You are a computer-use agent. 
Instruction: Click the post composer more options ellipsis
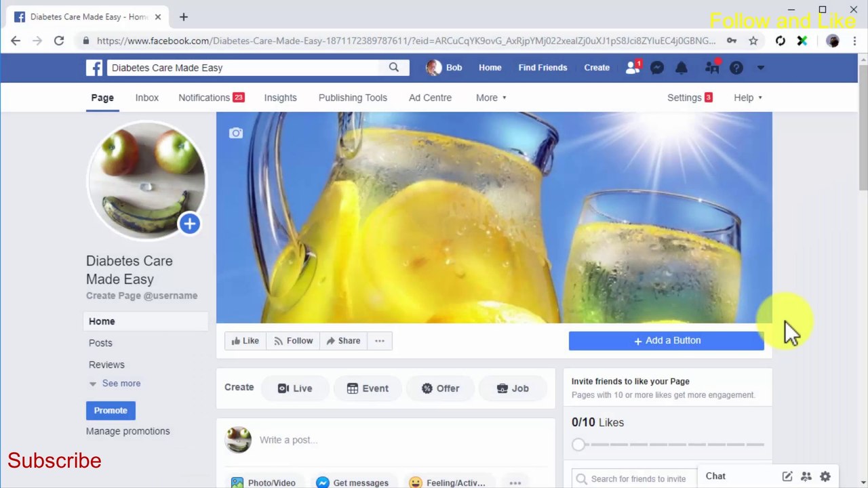coord(515,483)
